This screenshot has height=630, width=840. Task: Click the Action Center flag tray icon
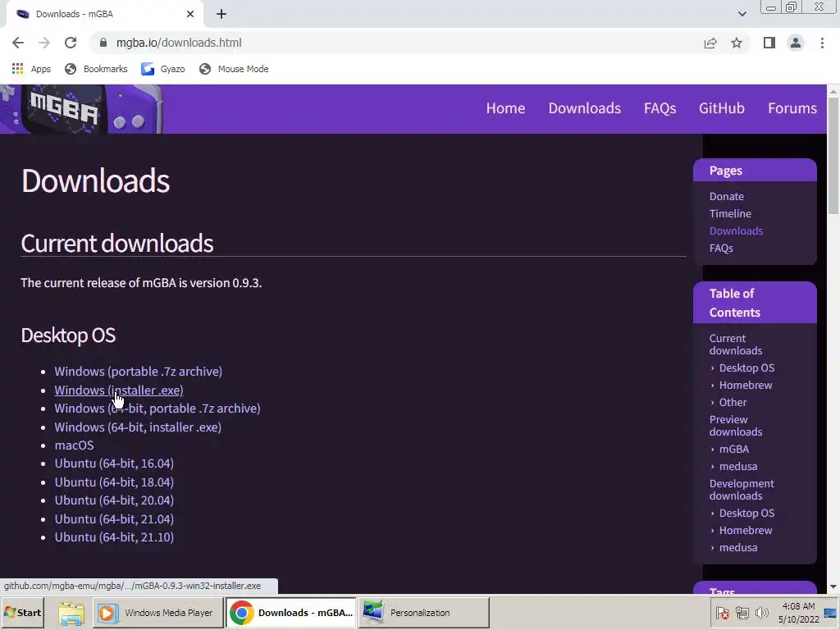[722, 613]
